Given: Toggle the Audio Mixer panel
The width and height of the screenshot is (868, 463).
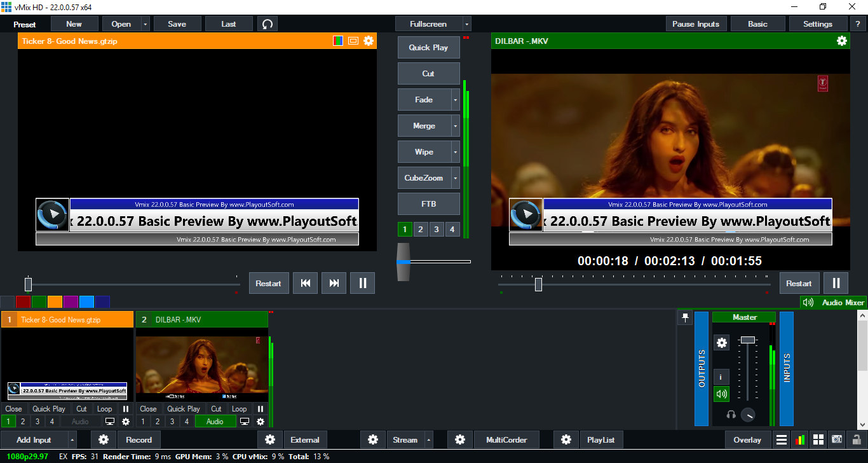Looking at the screenshot, I should (833, 303).
